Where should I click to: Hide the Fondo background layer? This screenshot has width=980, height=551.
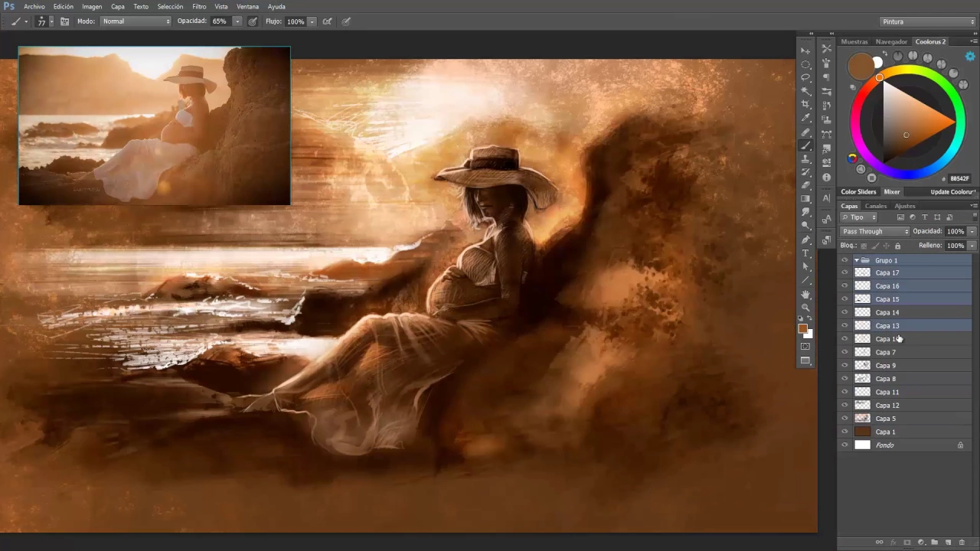[x=844, y=445]
